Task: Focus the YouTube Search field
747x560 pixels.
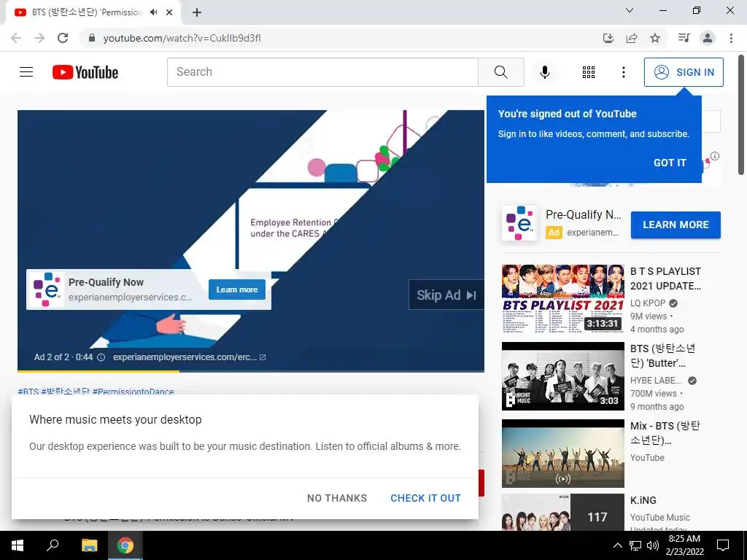Action: tap(322, 72)
